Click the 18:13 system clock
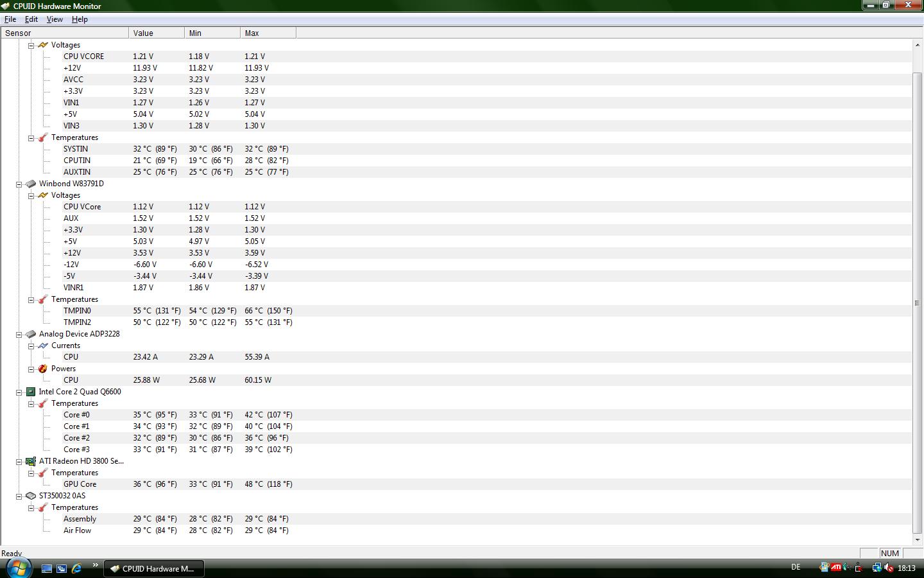The width and height of the screenshot is (924, 578). (x=907, y=568)
